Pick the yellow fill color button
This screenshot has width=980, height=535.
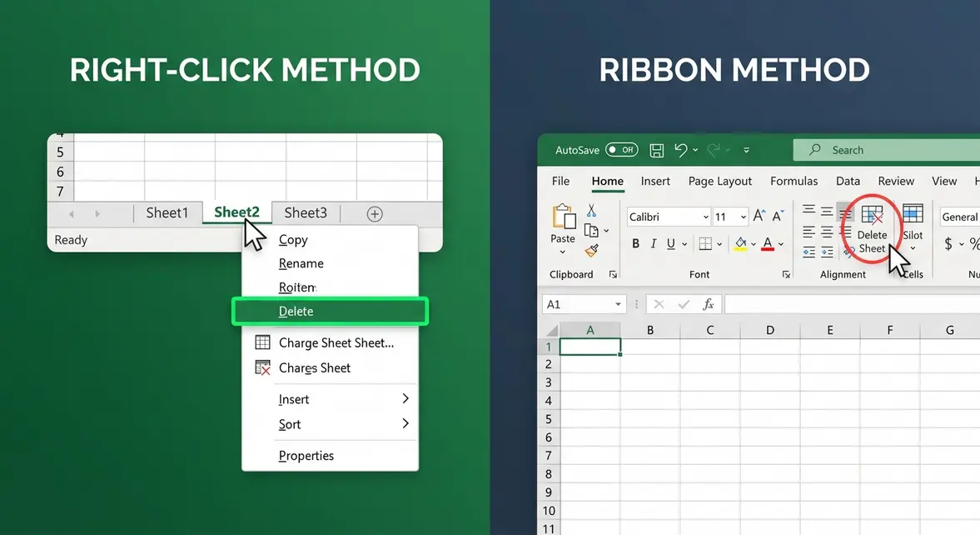[x=741, y=244]
